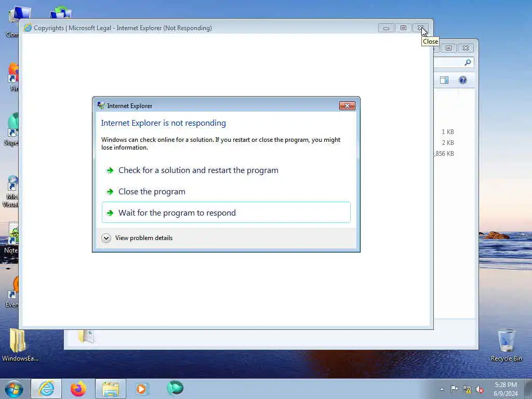Click the dialog's Internet Explorer title icon
532x399 pixels.
[101, 105]
